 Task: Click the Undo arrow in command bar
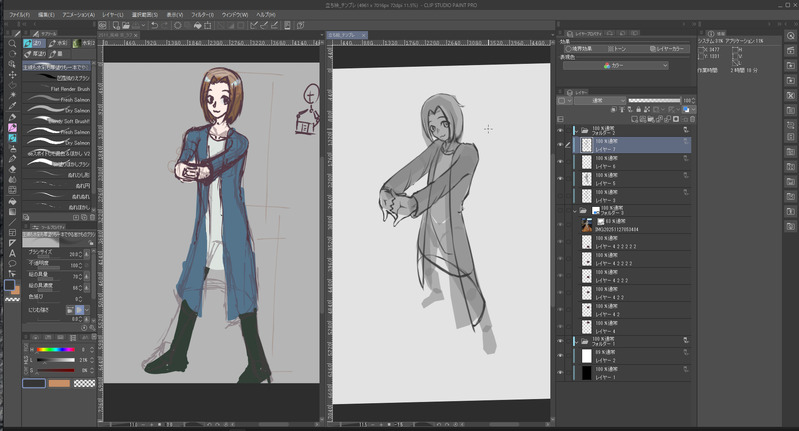click(154, 27)
